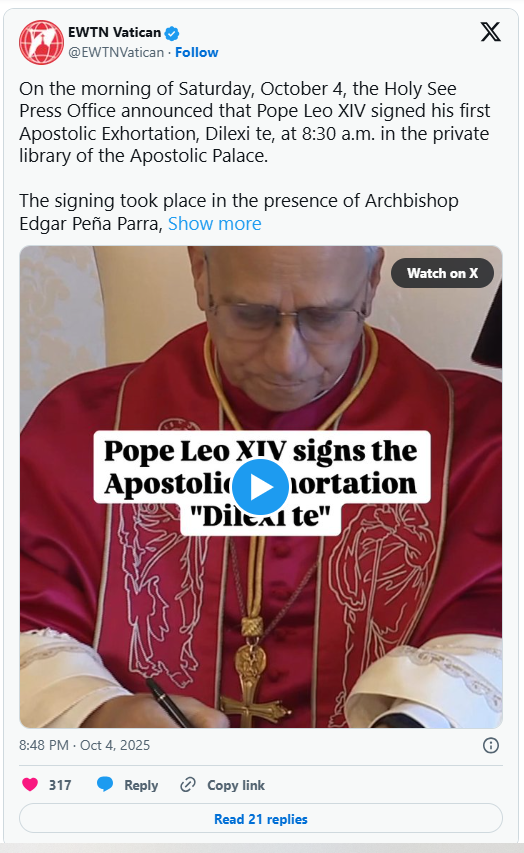Click the Reply text label
Screen dimensions: 524x853
tap(141, 785)
